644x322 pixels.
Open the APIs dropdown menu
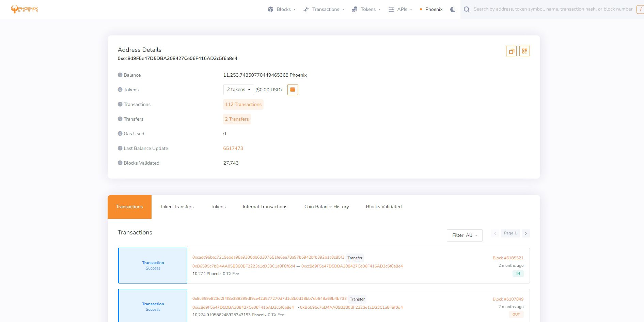pos(400,10)
